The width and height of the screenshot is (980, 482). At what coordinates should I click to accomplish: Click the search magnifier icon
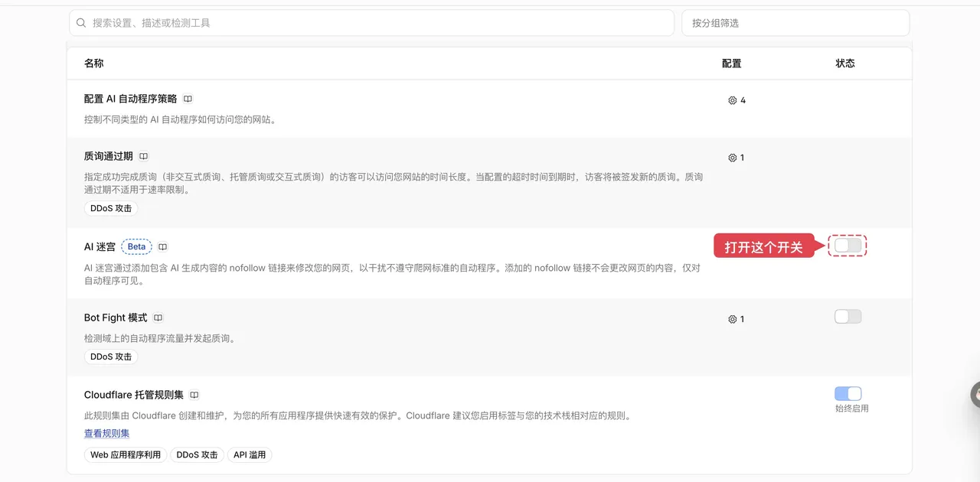(x=80, y=23)
